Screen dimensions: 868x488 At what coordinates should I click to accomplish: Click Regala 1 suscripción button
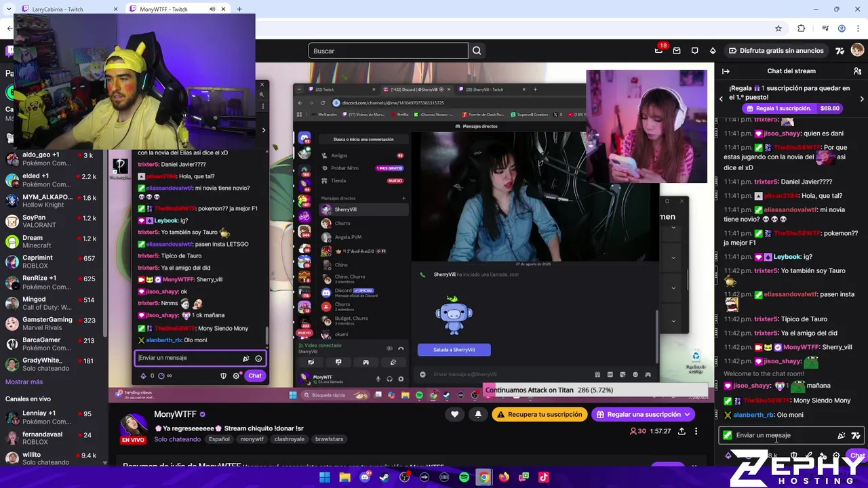click(791, 108)
